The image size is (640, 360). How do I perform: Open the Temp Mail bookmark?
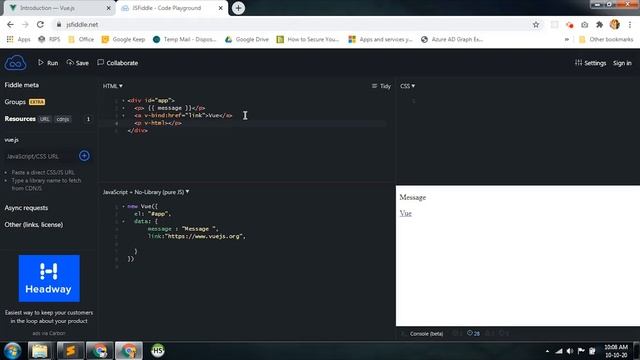coord(184,39)
